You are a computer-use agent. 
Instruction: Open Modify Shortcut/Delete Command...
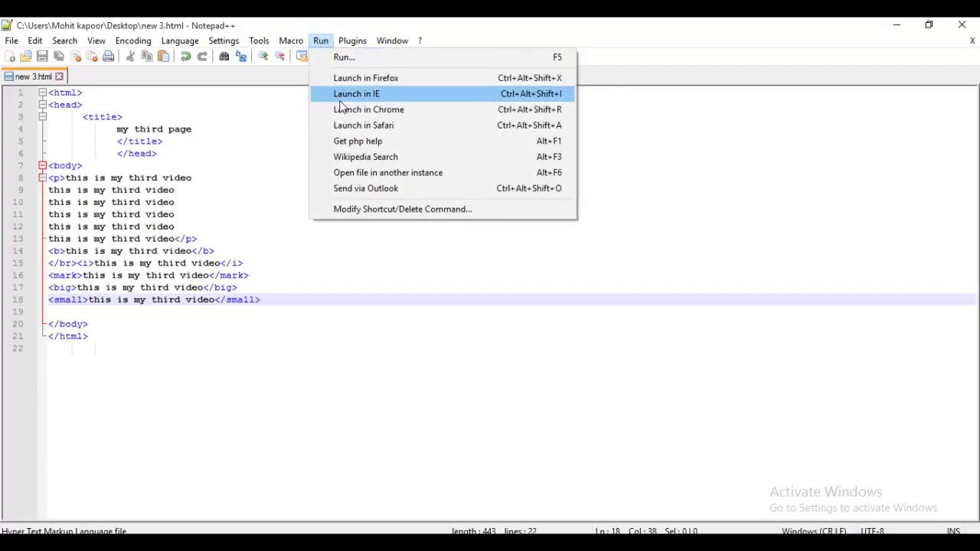point(443,209)
